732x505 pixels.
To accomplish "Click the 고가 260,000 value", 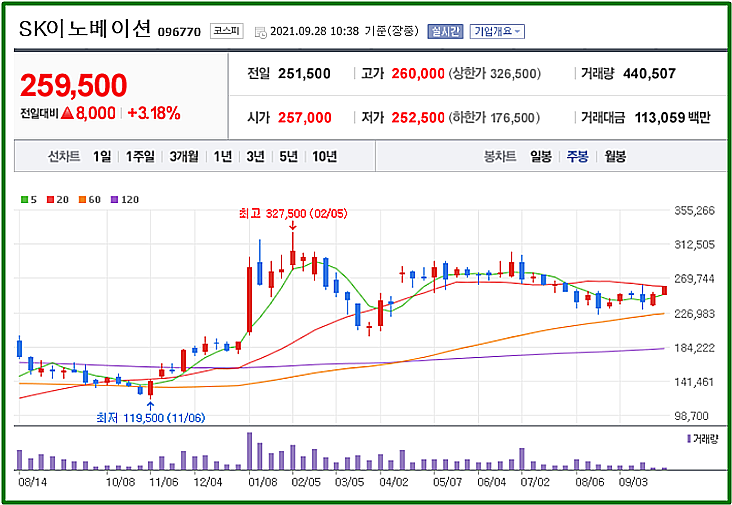I will click(418, 74).
